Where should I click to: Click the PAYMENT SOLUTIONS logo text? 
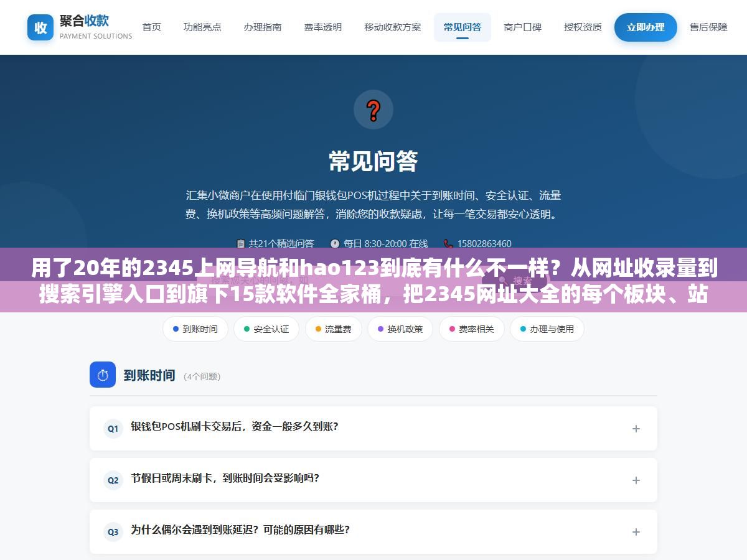click(x=96, y=36)
